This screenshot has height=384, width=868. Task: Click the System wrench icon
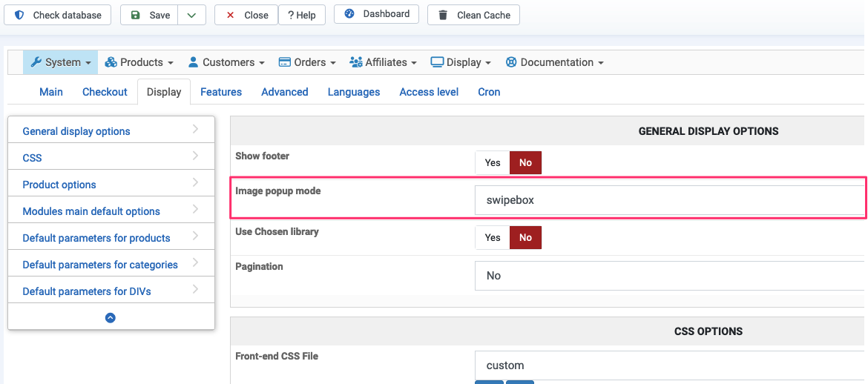(36, 62)
